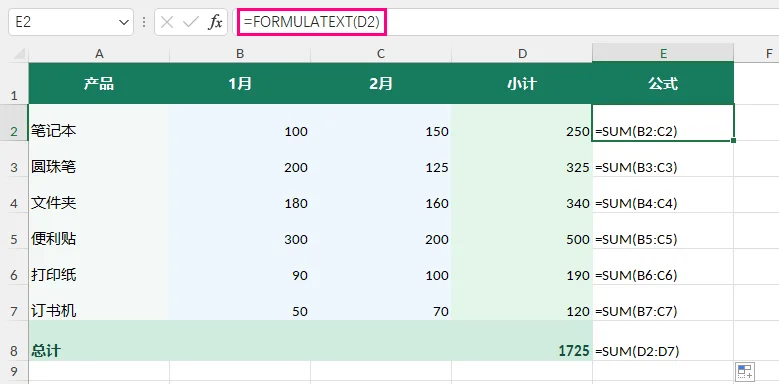Select the cell showing =SUM(B7:C7)
Image resolution: width=779 pixels, height=384 pixels.
pyautogui.click(x=663, y=303)
